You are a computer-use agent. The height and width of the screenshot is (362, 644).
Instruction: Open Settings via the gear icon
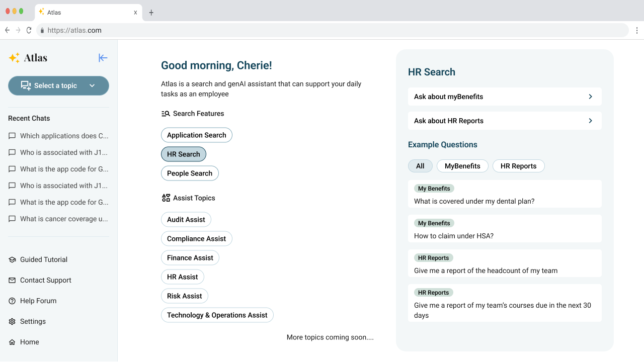(12, 321)
